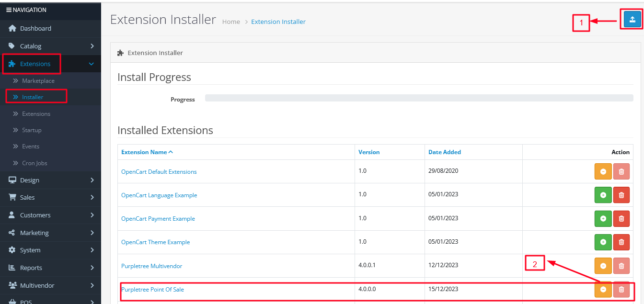Click the trash icon for Purpletree Point Of Sale
The height and width of the screenshot is (304, 644).
(621, 289)
